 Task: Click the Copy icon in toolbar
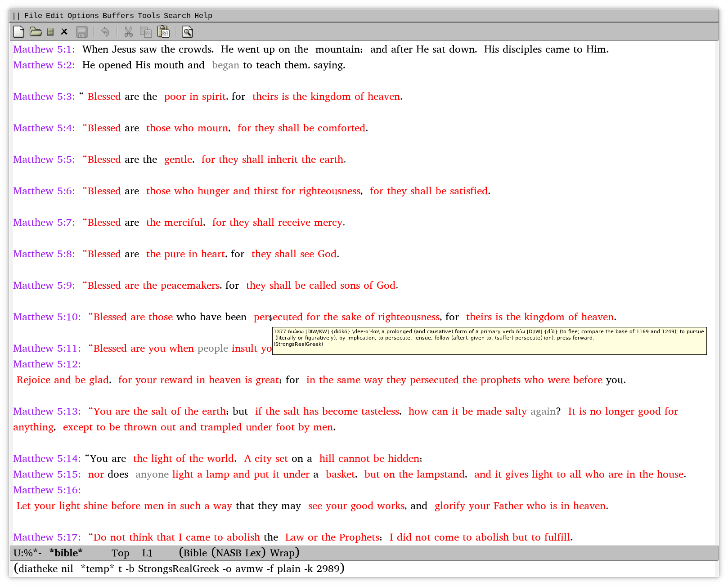point(146,32)
